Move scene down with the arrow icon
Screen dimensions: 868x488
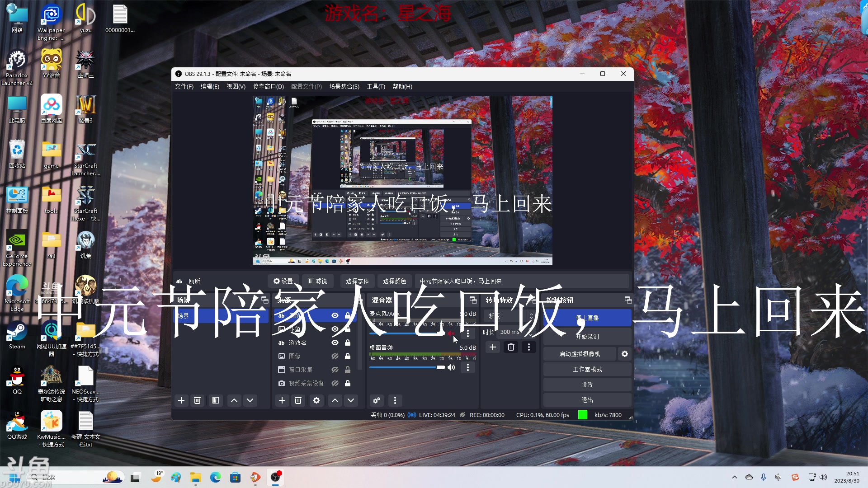click(x=250, y=400)
